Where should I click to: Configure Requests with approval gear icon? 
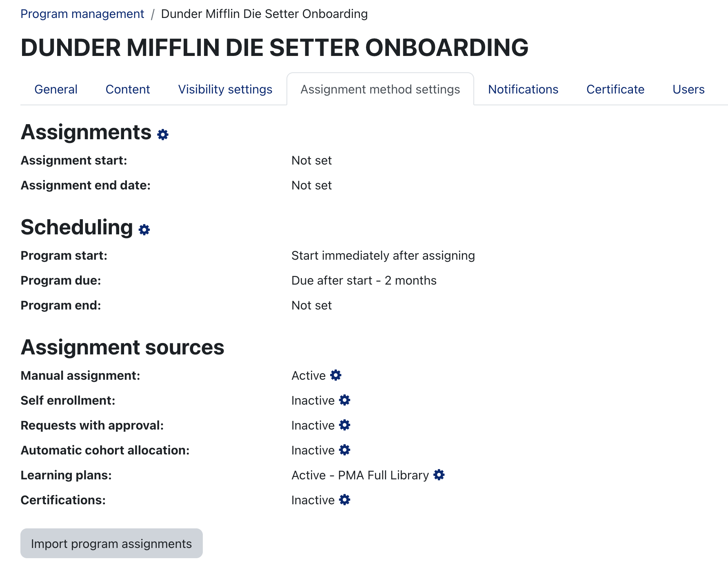pos(345,425)
